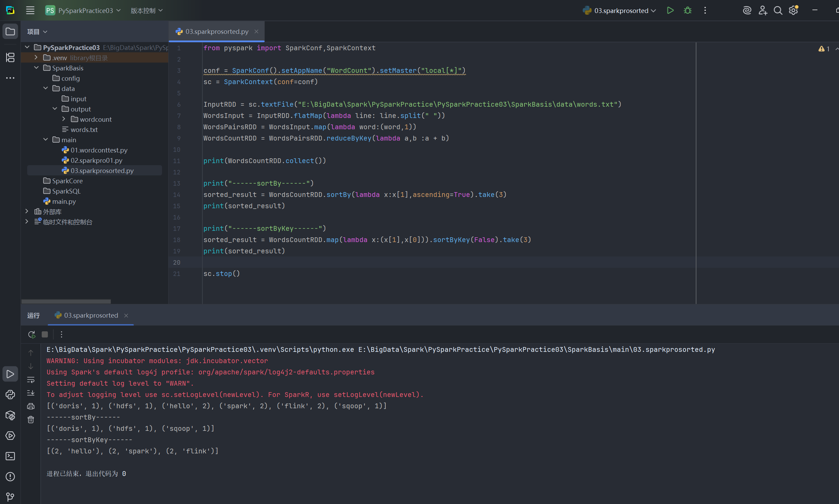Image resolution: width=839 pixels, height=504 pixels.
Task: Collapse PySparkPractice03 root folder
Action: [x=27, y=47]
